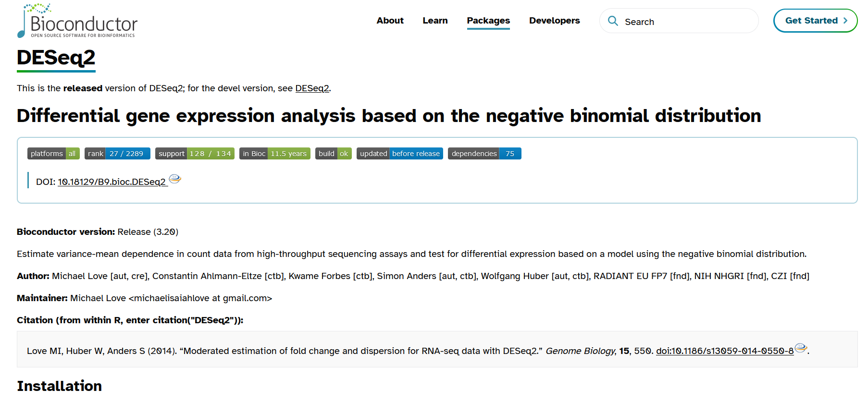The width and height of the screenshot is (868, 402).
Task: Select the Packages menu item
Action: (x=488, y=21)
